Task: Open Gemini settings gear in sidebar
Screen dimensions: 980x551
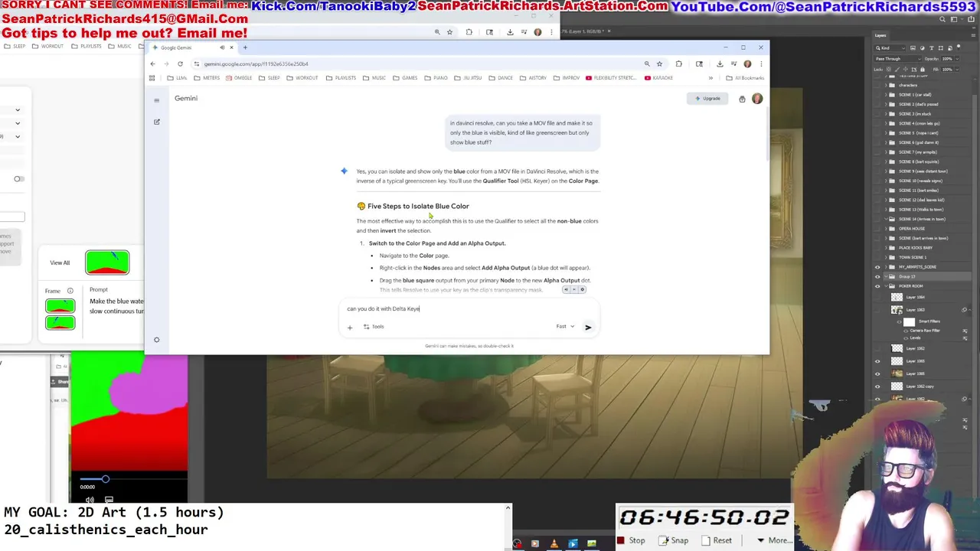Action: click(156, 340)
